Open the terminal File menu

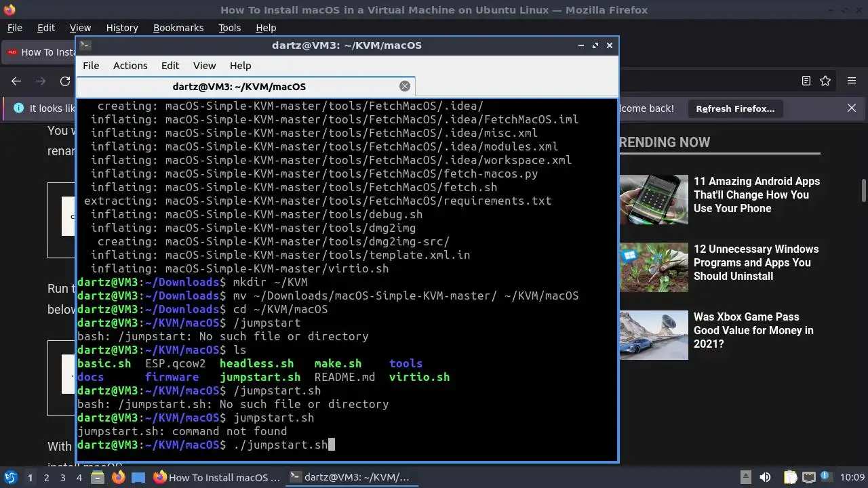pyautogui.click(x=91, y=66)
